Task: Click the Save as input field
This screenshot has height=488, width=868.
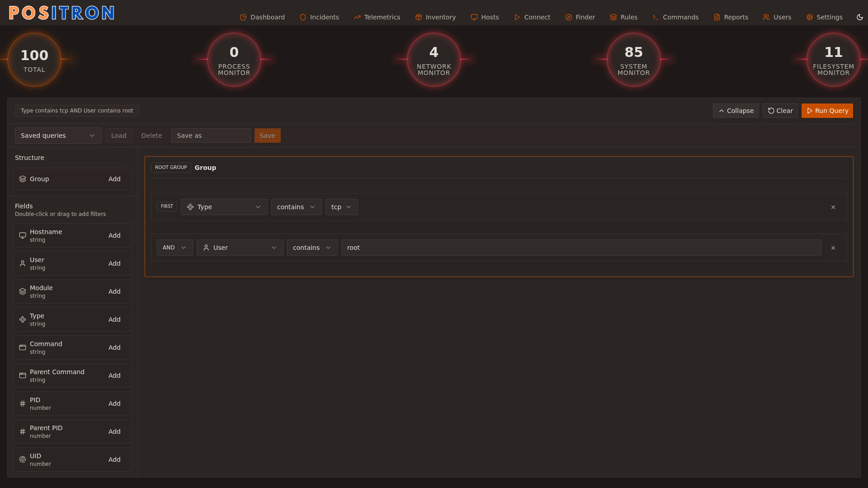Action: (x=211, y=135)
